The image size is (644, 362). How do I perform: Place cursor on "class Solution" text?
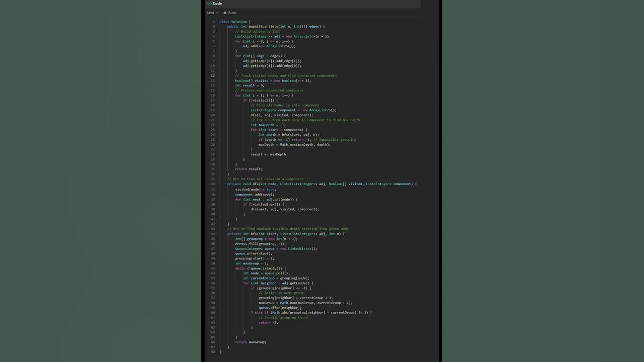click(x=234, y=22)
